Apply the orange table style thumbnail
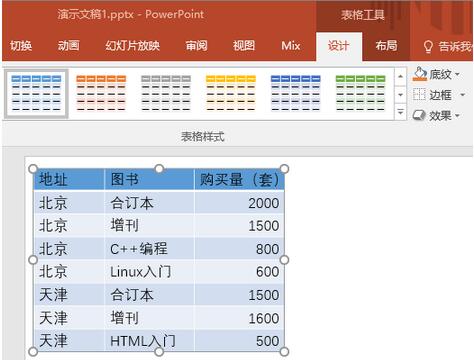 coord(101,93)
